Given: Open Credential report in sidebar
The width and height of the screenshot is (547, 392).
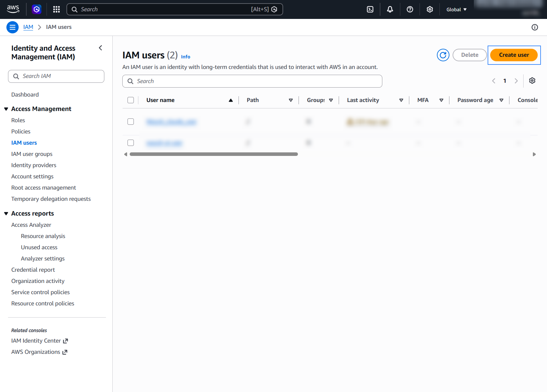Looking at the screenshot, I should 33,270.
